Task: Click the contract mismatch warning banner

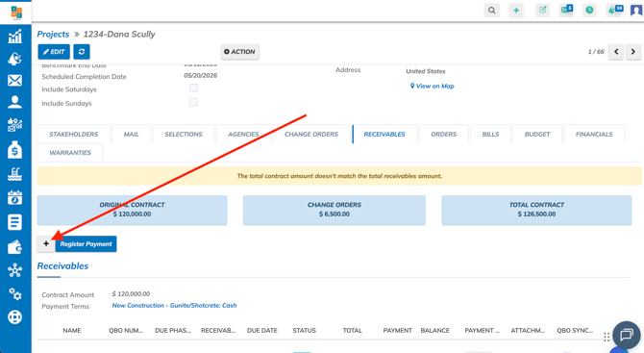Action: [339, 176]
